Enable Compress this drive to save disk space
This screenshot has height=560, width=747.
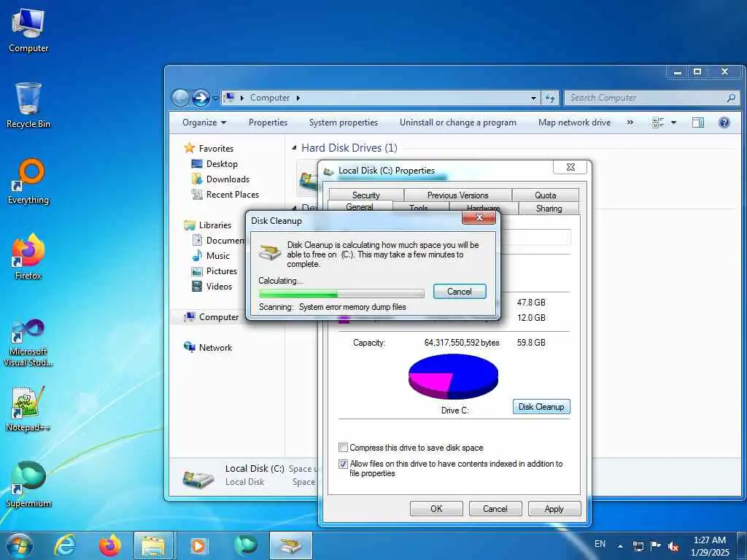pos(343,447)
